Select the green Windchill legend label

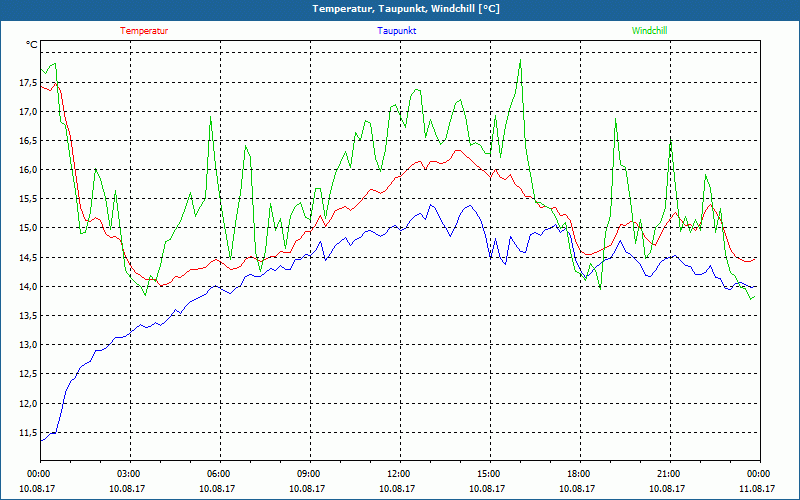[x=650, y=30]
